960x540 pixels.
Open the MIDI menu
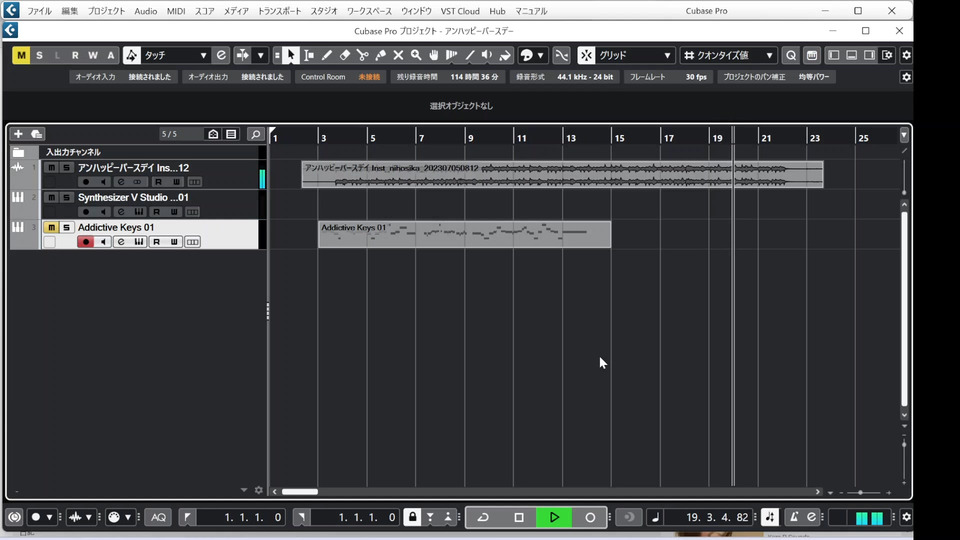pyautogui.click(x=176, y=11)
